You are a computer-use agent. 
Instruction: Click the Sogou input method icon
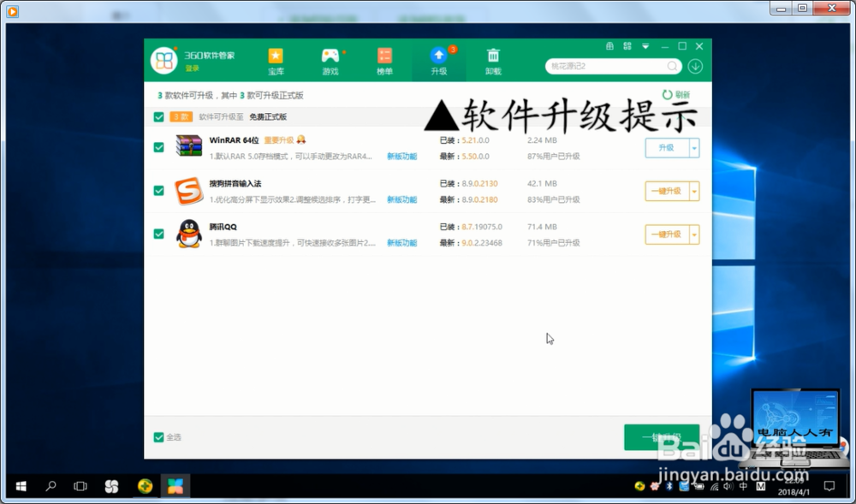pyautogui.click(x=189, y=191)
